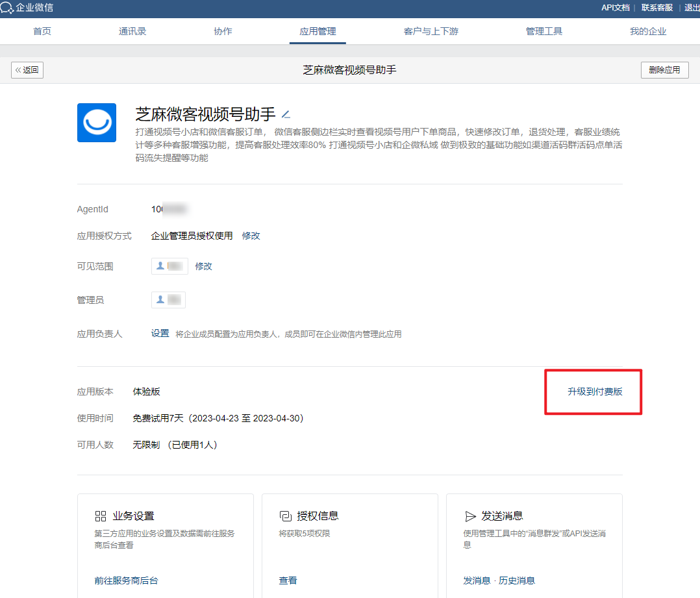Open the 我的企业 tab
The image size is (700, 598).
648,31
